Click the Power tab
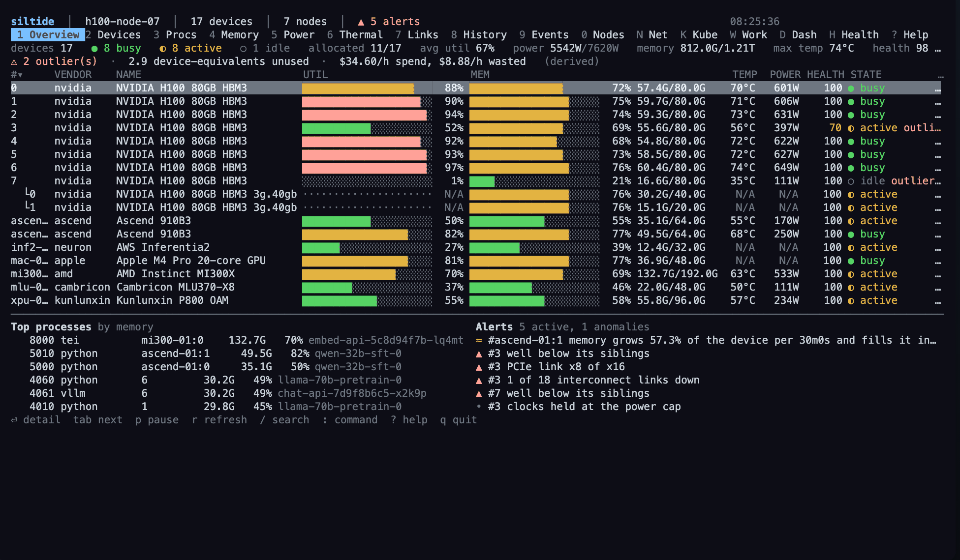The width and height of the screenshot is (960, 560). (x=293, y=35)
